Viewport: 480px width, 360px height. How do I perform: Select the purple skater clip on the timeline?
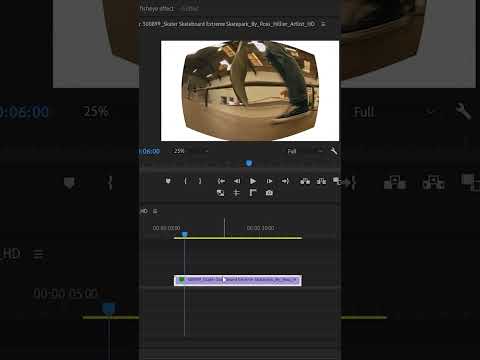238,280
